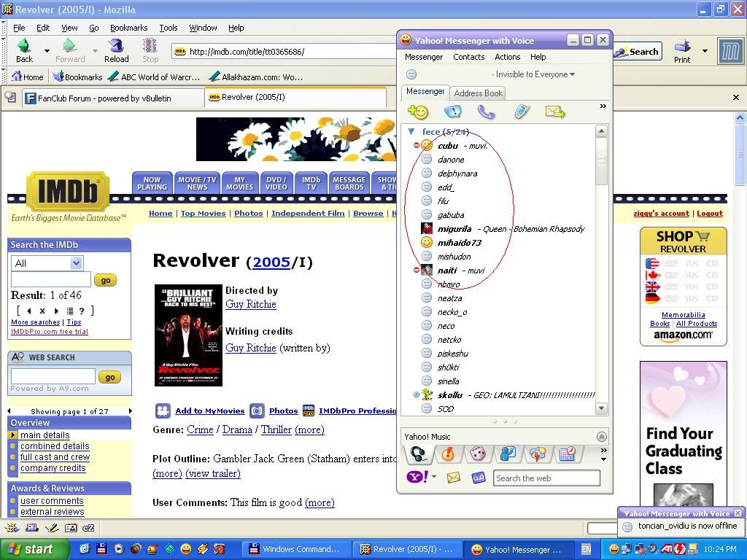Click the phone call icon in Messenger
The image size is (747, 560).
click(x=486, y=112)
